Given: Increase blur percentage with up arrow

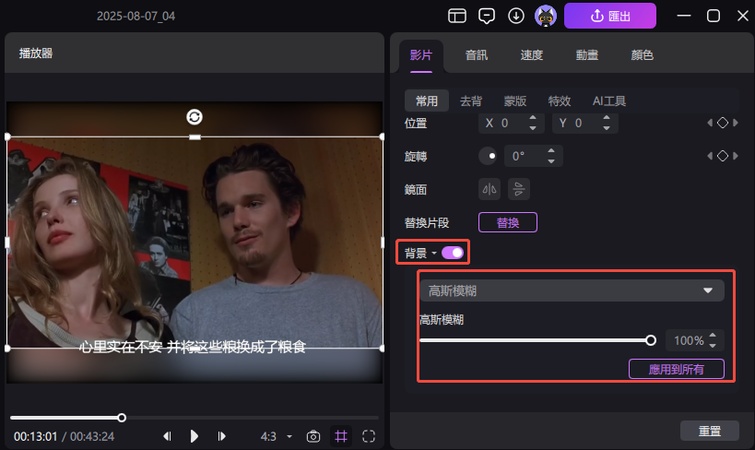Looking at the screenshot, I should [713, 335].
